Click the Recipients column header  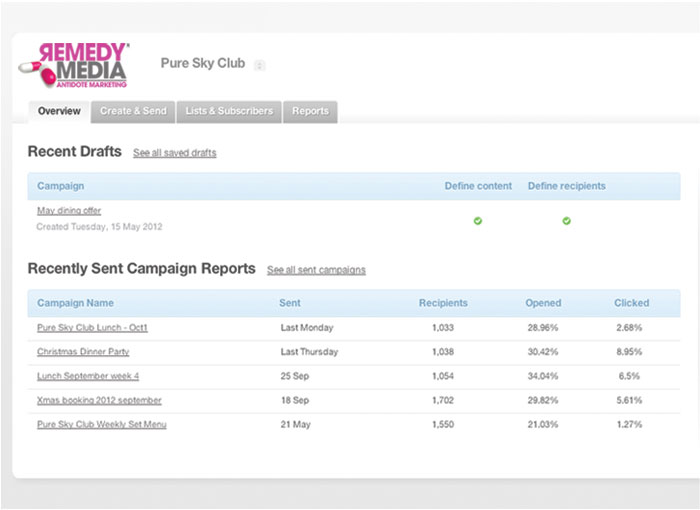443,303
